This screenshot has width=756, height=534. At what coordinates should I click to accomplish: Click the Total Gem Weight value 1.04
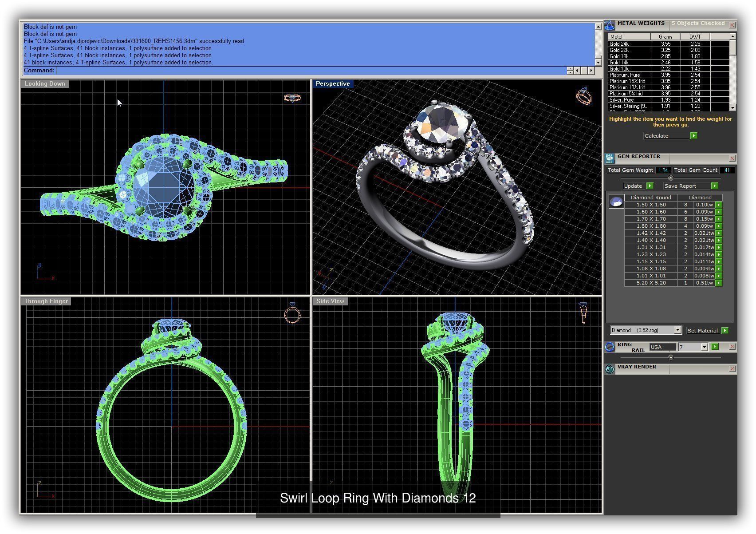coord(663,170)
